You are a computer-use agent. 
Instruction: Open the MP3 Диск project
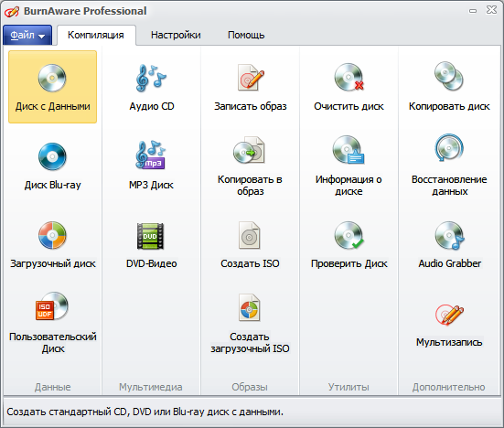152,166
